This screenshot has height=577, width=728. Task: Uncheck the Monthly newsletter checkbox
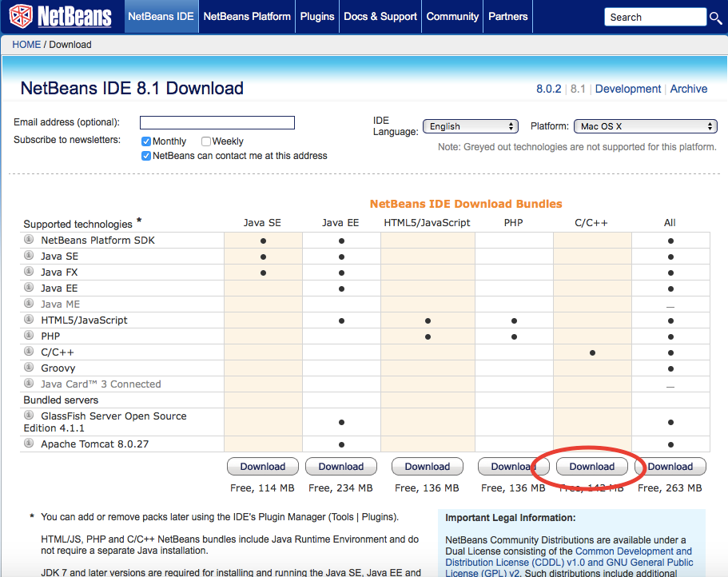tap(146, 141)
